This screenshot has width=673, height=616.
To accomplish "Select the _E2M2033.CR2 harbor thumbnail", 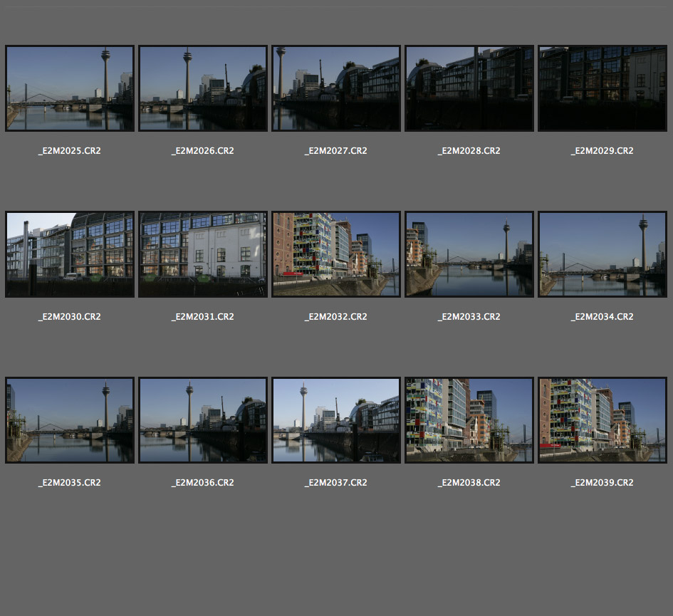I will click(469, 254).
